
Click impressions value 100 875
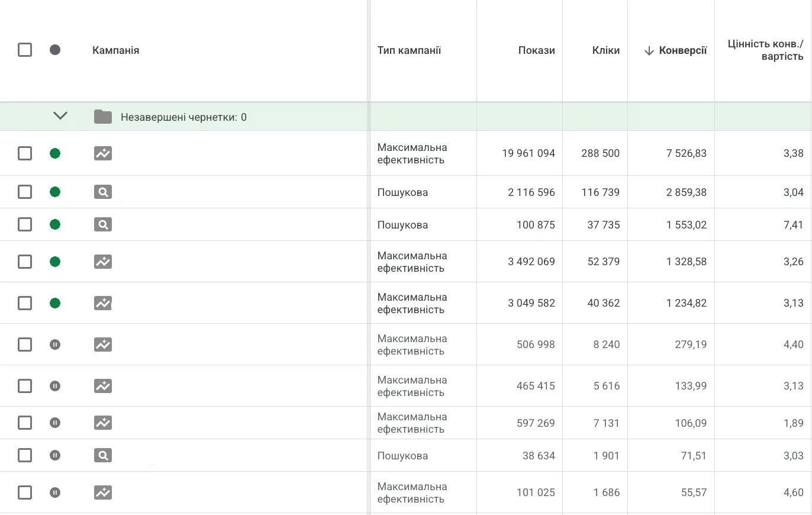536,225
